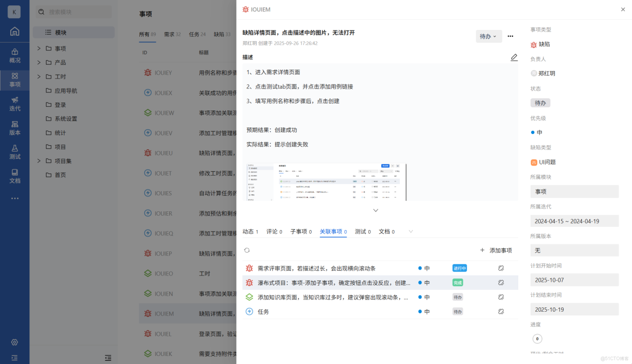Viewport: 632px width, 364px height.
Task: Click the 搜索模块 search input field
Action: [x=73, y=11]
